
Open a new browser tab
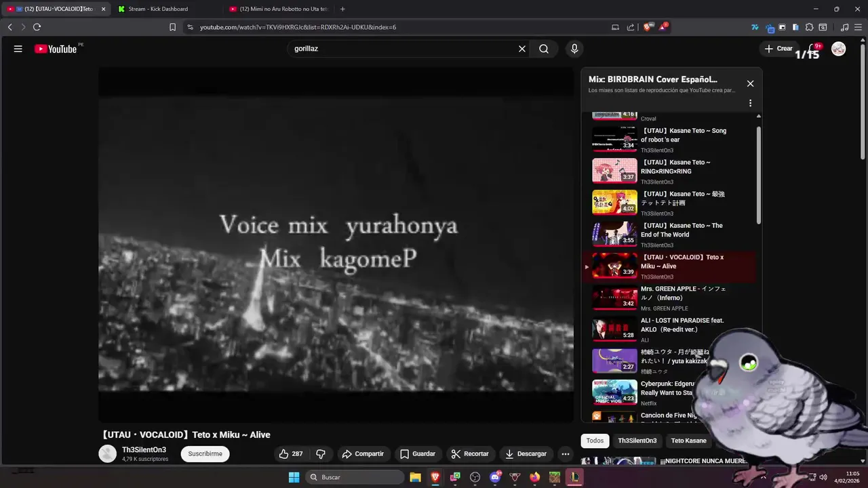(342, 9)
